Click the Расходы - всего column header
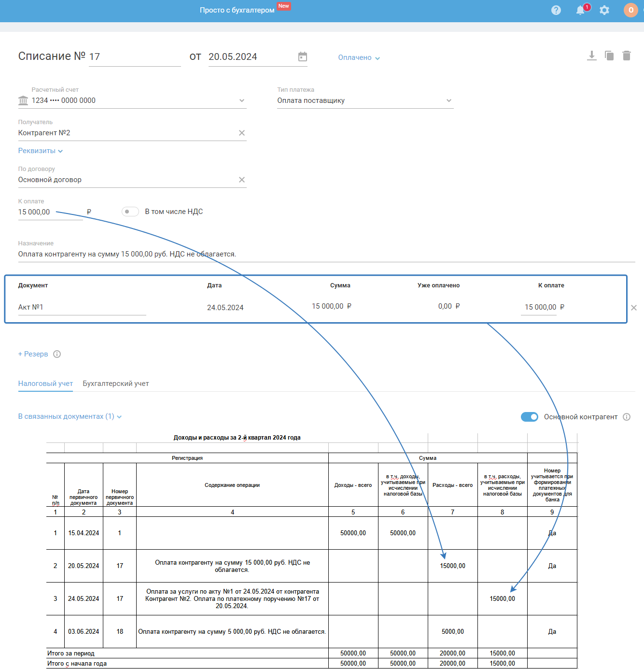 pos(453,485)
